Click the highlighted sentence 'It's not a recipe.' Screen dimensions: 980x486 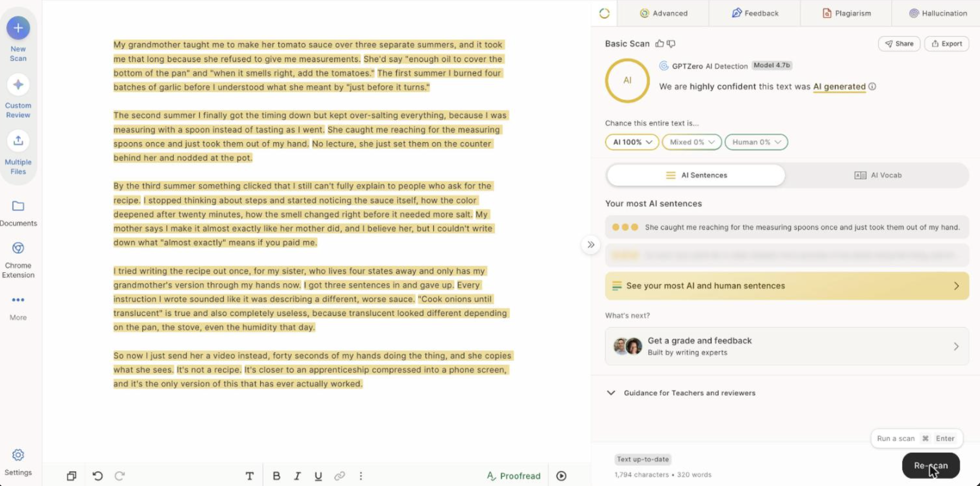pyautogui.click(x=208, y=370)
